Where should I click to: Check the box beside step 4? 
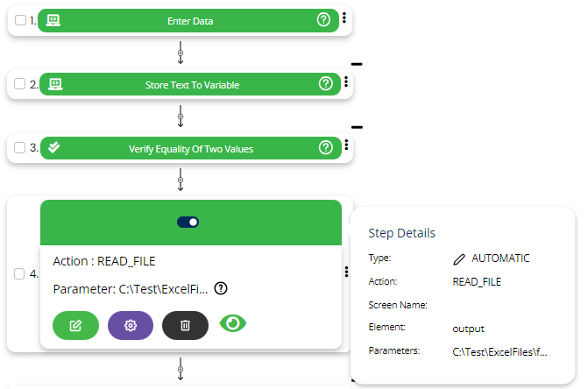[x=20, y=273]
